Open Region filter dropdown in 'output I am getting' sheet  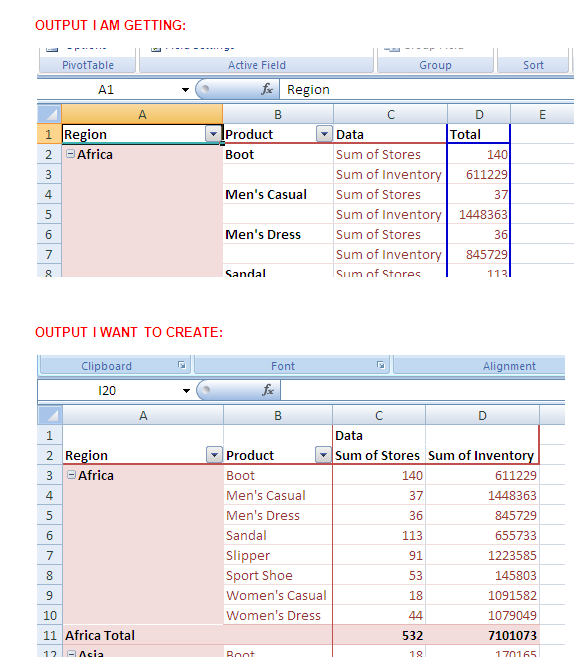tap(213, 135)
